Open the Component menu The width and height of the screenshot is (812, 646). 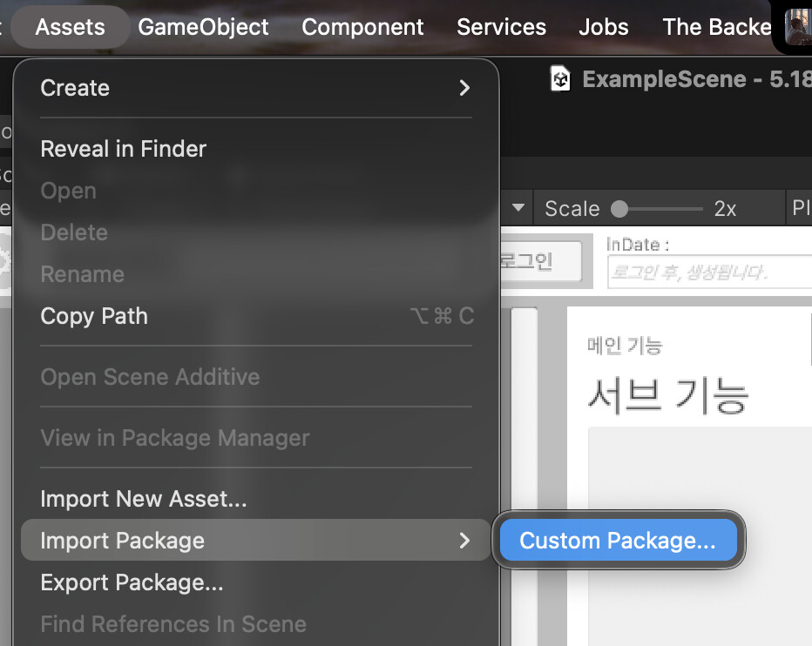362,27
